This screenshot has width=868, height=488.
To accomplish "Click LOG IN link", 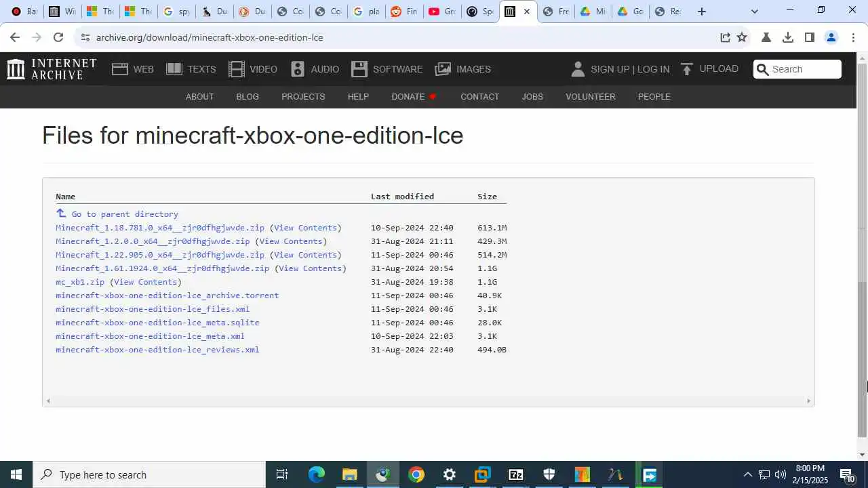I will pos(653,69).
